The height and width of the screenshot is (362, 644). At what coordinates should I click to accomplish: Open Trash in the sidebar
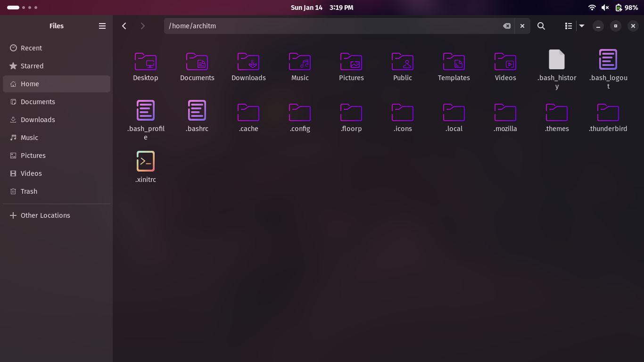point(57,191)
